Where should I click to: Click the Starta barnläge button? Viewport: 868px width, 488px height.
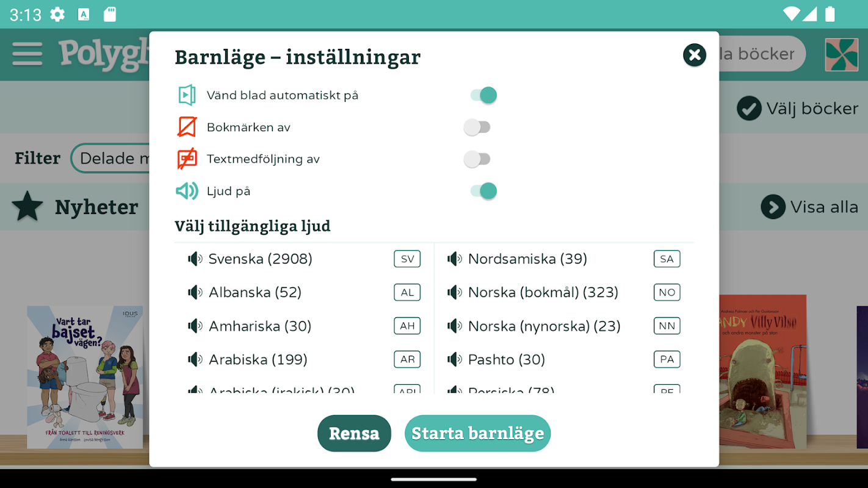pos(477,433)
